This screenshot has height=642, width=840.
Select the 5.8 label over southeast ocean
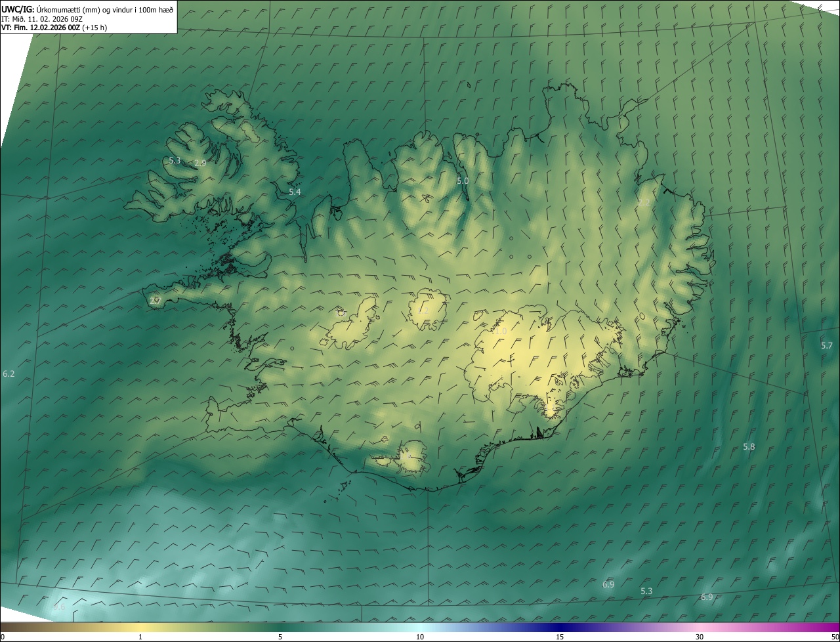tap(749, 446)
